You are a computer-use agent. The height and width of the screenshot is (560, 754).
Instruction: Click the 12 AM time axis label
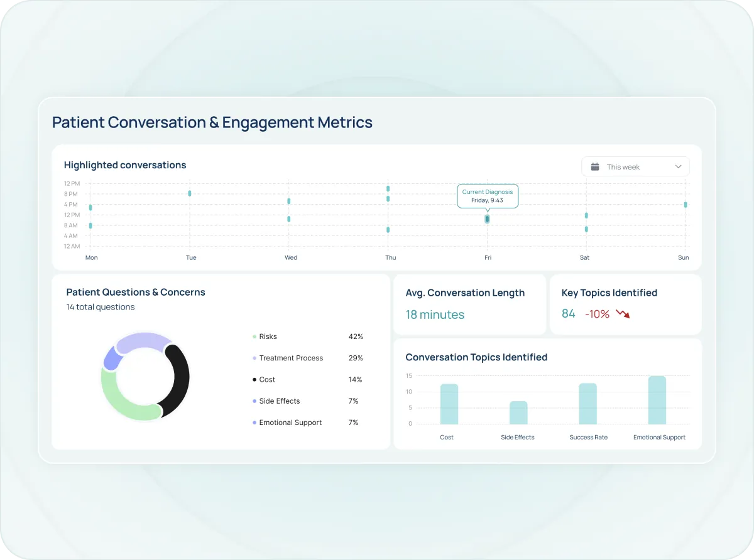(x=72, y=246)
